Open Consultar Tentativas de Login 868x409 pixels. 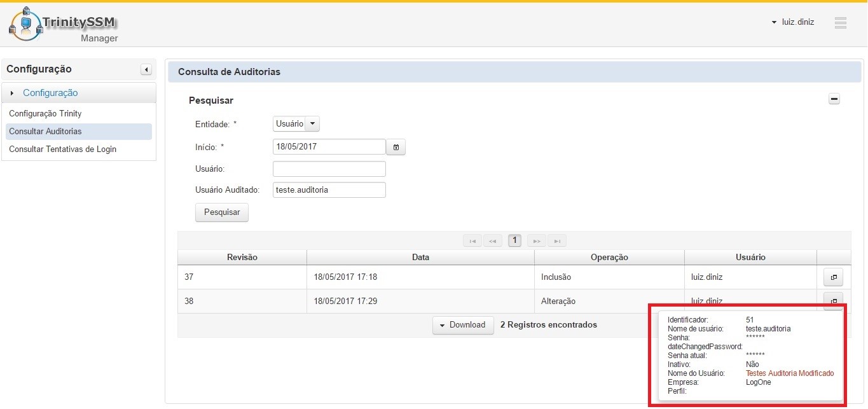click(62, 149)
